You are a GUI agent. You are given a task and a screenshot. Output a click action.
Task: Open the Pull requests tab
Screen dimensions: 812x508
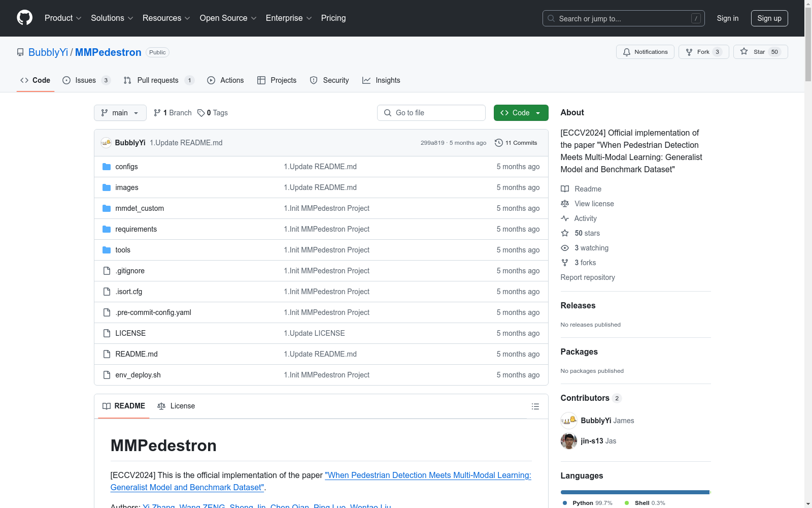[x=159, y=80]
